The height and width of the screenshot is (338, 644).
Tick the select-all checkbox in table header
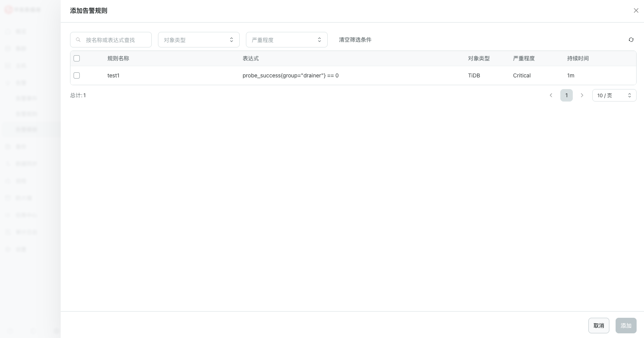pos(77,58)
